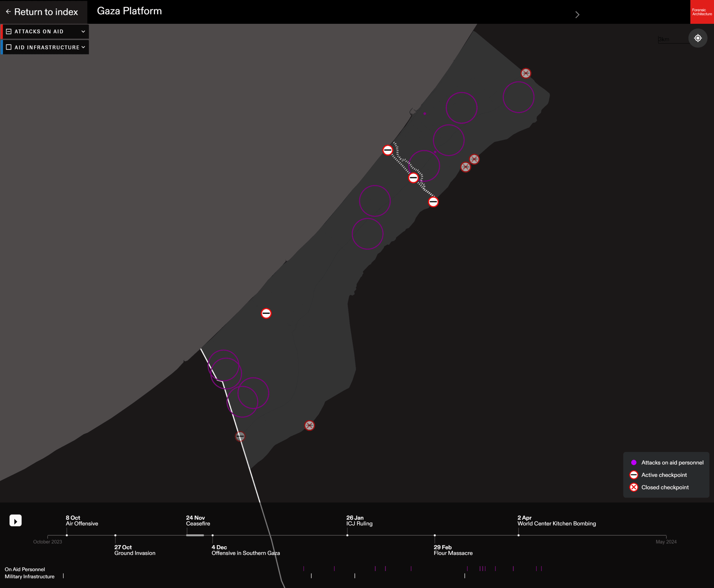Click the right chevron in the header
This screenshot has width=714, height=588.
(577, 14)
